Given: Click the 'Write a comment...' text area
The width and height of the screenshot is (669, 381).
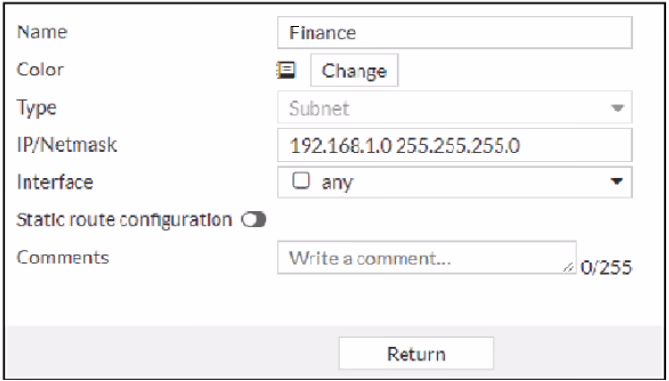Looking at the screenshot, I should 427,258.
